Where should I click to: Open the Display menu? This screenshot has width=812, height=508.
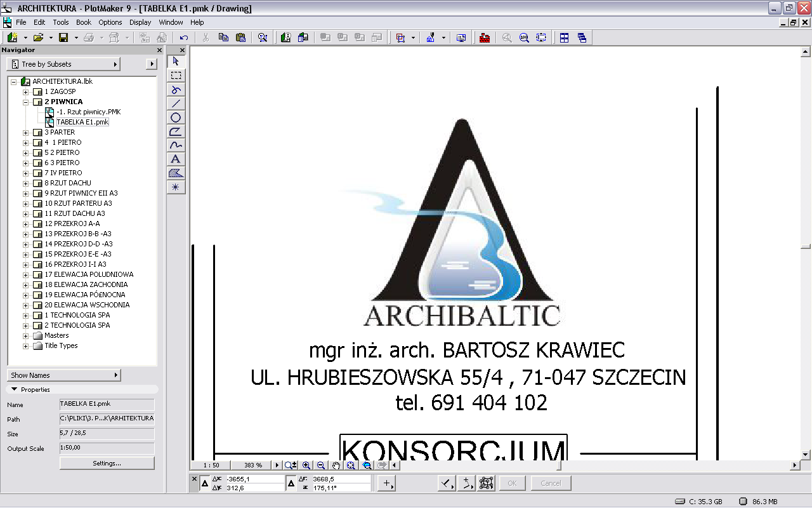140,22
